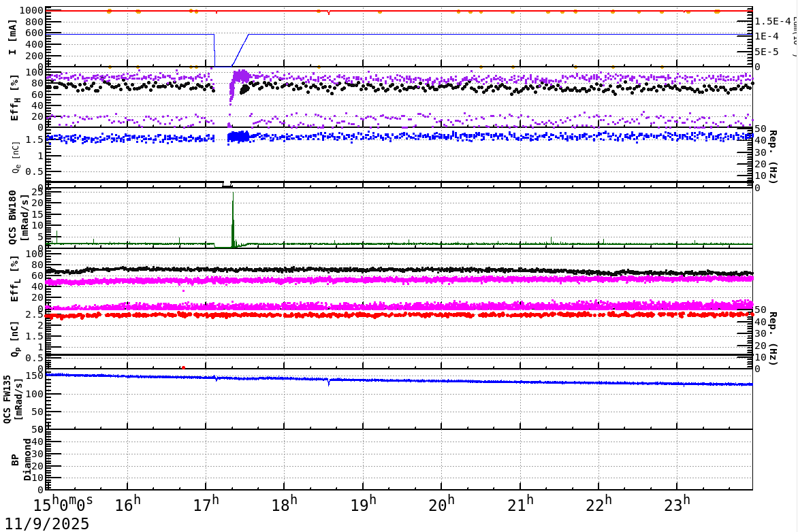Click the dip in the blue FW135 trace

329,382
